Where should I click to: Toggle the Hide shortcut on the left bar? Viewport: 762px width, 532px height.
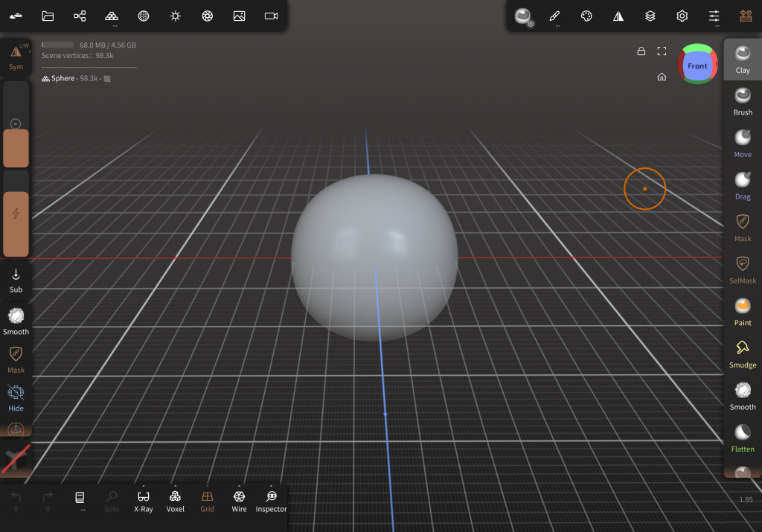pyautogui.click(x=16, y=398)
